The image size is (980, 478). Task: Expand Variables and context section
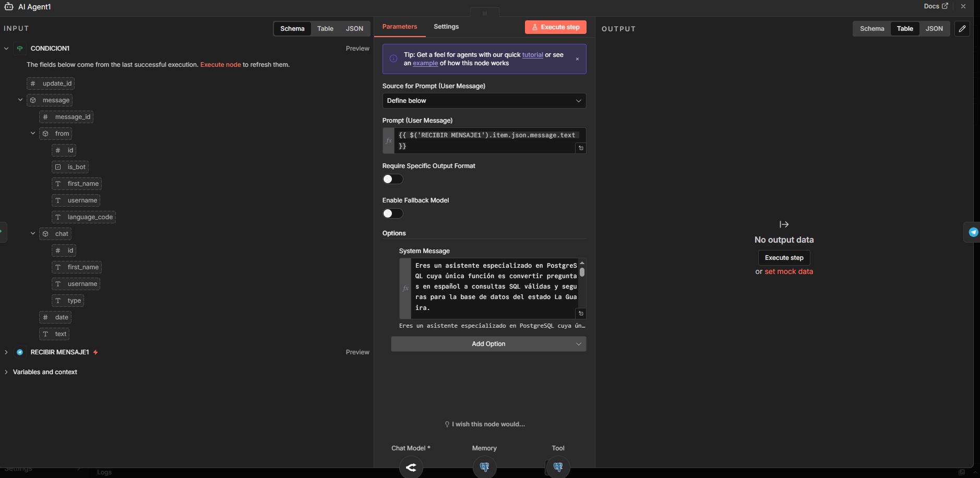point(6,372)
